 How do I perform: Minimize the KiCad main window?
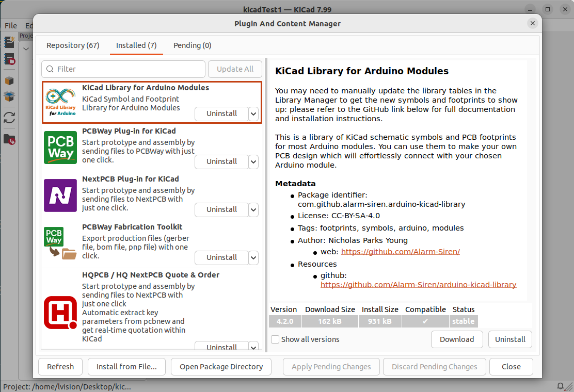pos(530,9)
